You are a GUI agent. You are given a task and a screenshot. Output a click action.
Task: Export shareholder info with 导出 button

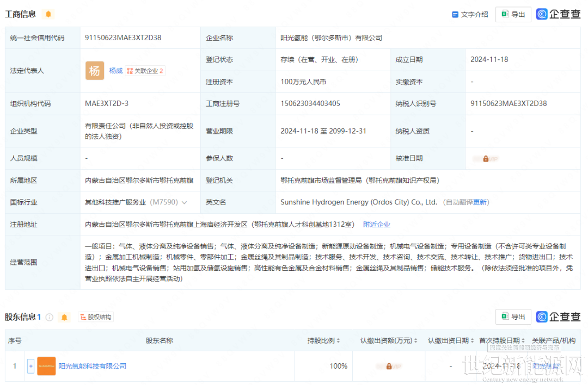[x=513, y=317]
